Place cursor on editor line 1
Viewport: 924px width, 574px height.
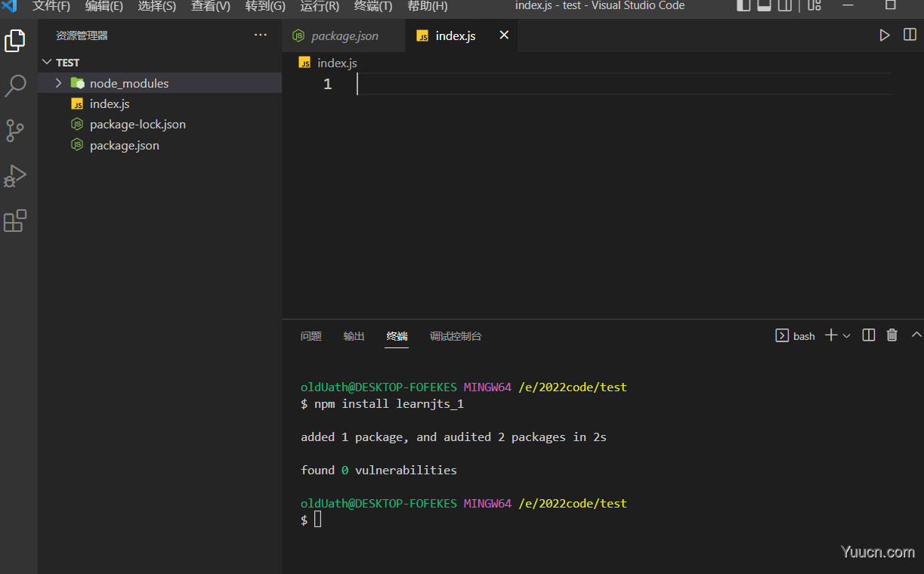click(624, 84)
